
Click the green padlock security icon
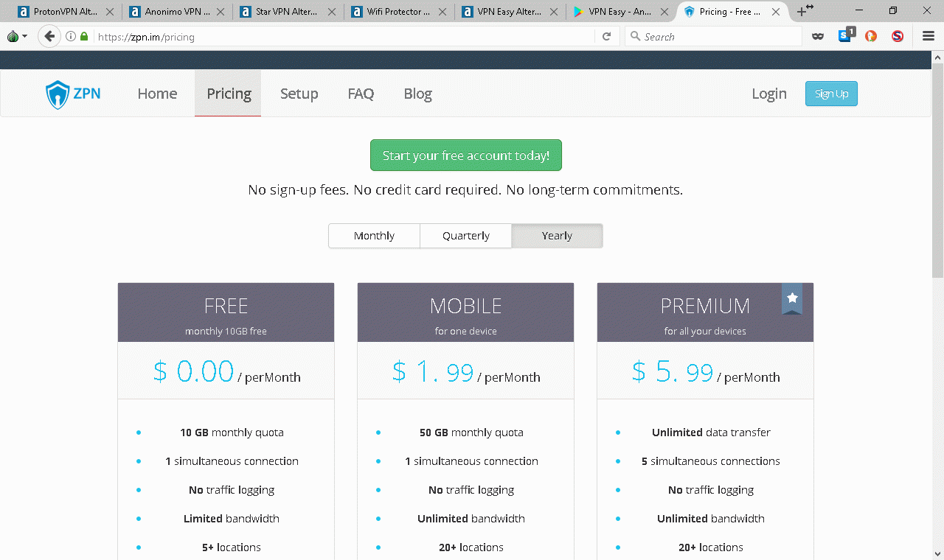84,36
